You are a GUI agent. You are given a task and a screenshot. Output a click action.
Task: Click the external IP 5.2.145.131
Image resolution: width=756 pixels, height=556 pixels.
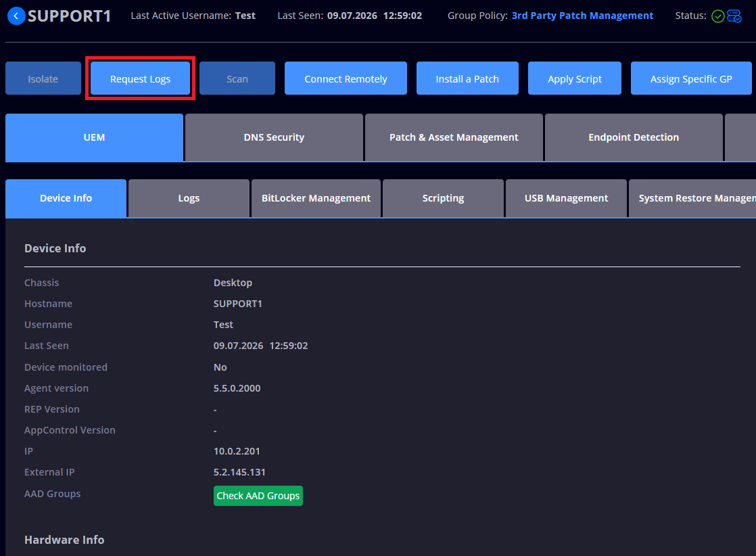(239, 472)
